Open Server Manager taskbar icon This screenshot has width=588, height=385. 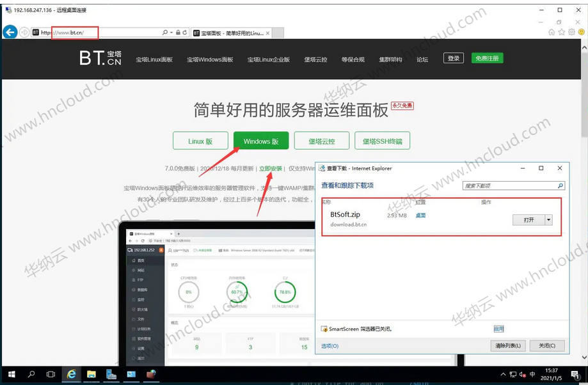click(x=111, y=374)
